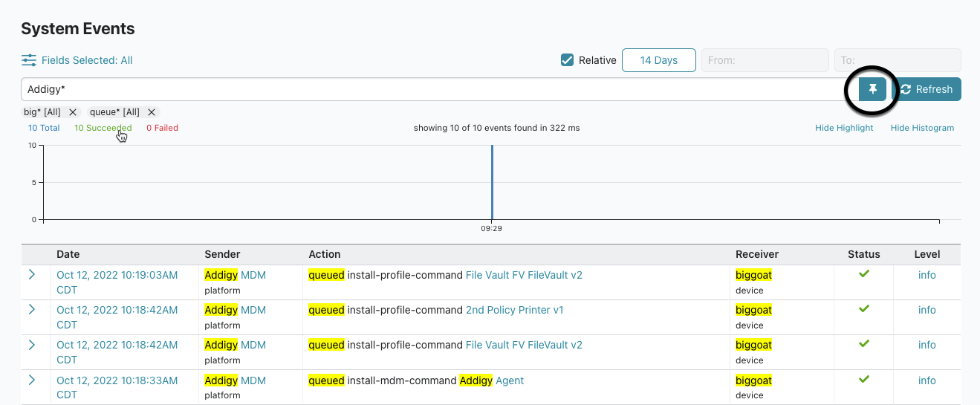Sort by the Level column header
Screen dimensions: 980x405
tap(927, 254)
